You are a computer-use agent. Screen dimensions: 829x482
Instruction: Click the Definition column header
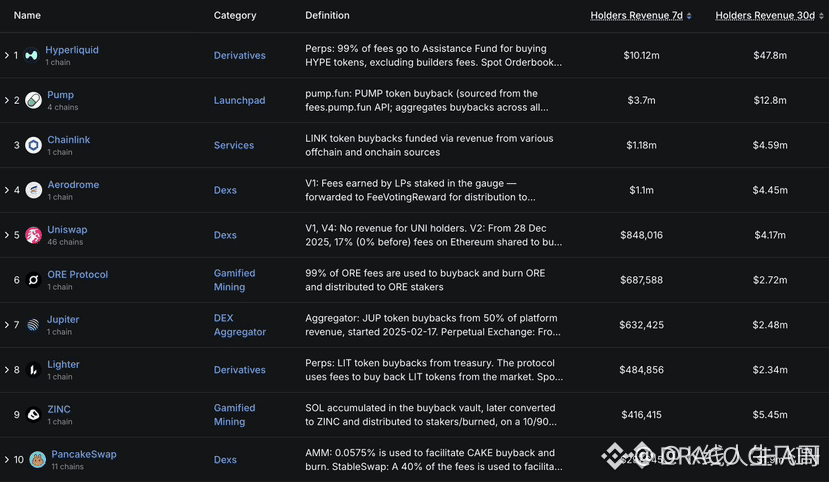(x=327, y=15)
